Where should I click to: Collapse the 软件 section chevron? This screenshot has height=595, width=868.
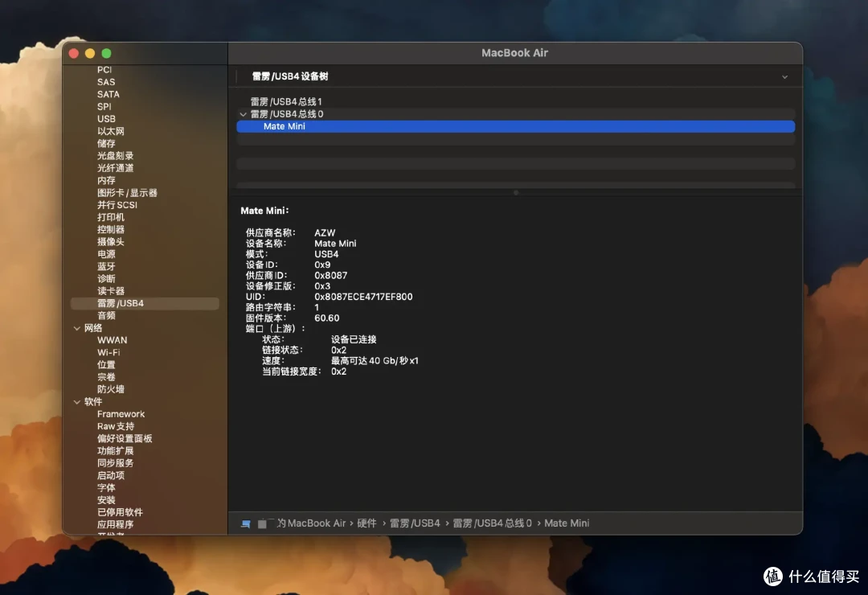tap(77, 402)
